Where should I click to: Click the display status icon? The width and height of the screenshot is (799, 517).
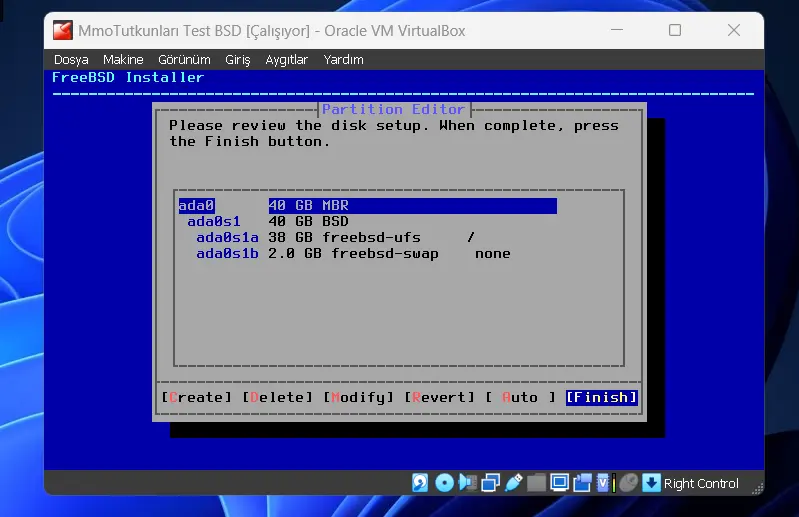(x=559, y=482)
